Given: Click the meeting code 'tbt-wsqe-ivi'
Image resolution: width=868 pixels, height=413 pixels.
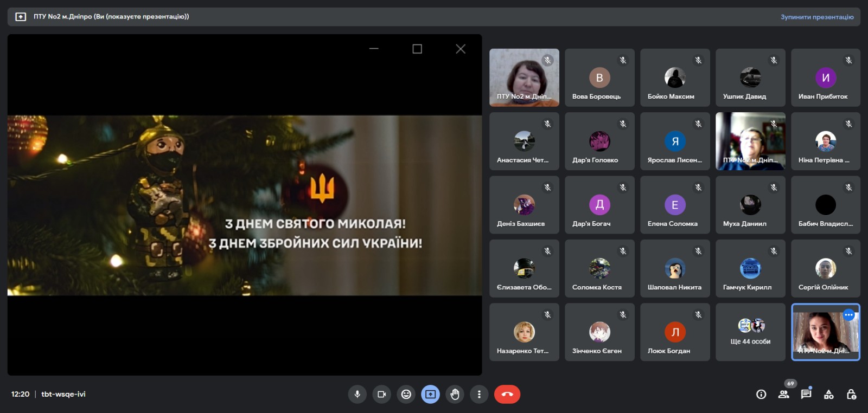Looking at the screenshot, I should pos(63,394).
